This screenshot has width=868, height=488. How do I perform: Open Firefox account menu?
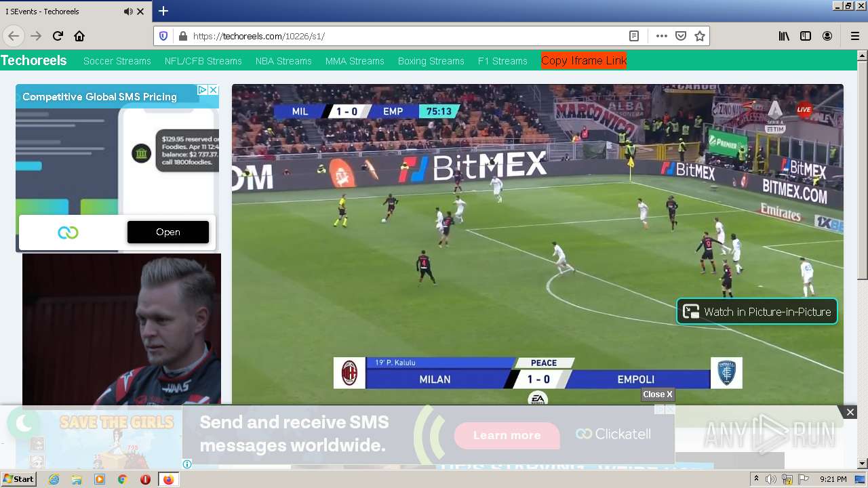coord(827,36)
